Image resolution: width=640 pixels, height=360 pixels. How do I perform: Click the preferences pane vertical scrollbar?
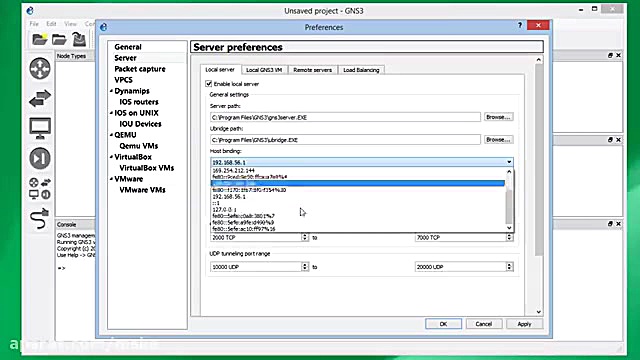point(539,159)
